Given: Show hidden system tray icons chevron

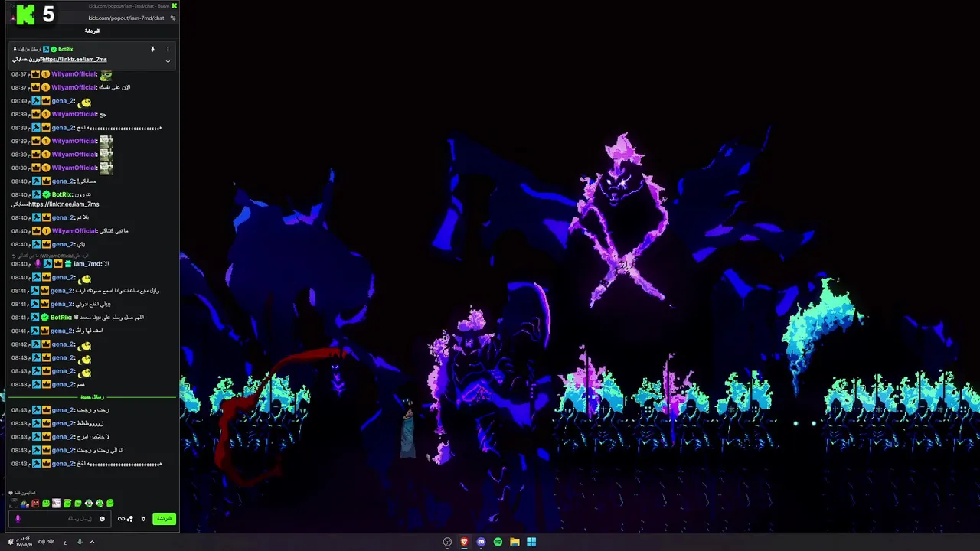Looking at the screenshot, I should click(92, 542).
